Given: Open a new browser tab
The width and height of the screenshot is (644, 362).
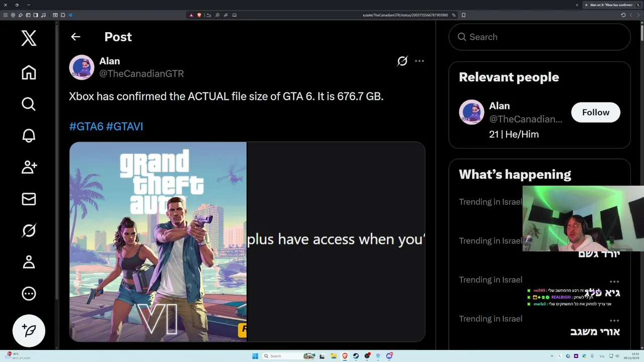Looking at the screenshot, I should (x=577, y=5).
